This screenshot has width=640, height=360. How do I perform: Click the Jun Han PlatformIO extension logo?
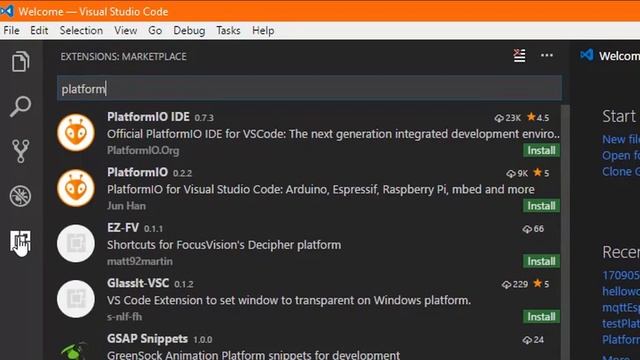[x=76, y=188]
